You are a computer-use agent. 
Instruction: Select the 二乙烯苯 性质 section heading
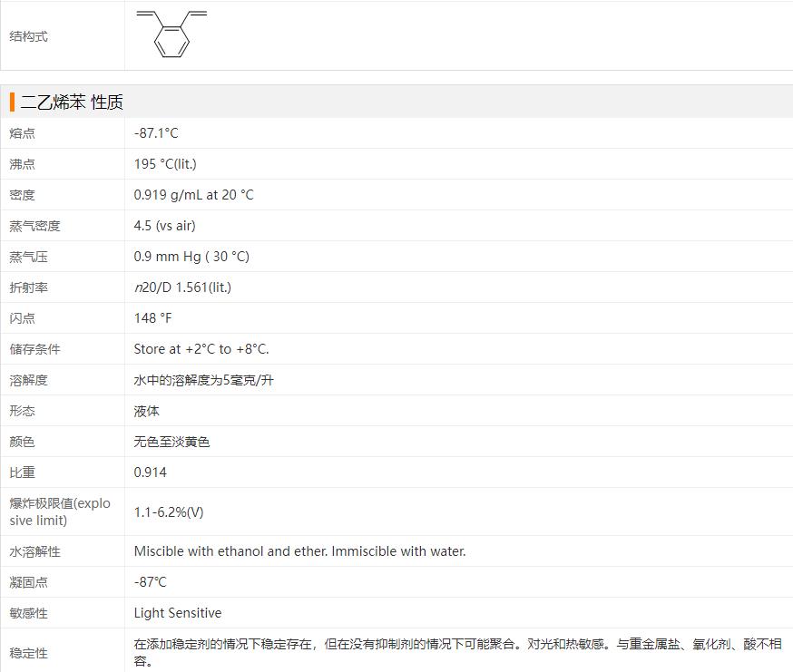(72, 102)
